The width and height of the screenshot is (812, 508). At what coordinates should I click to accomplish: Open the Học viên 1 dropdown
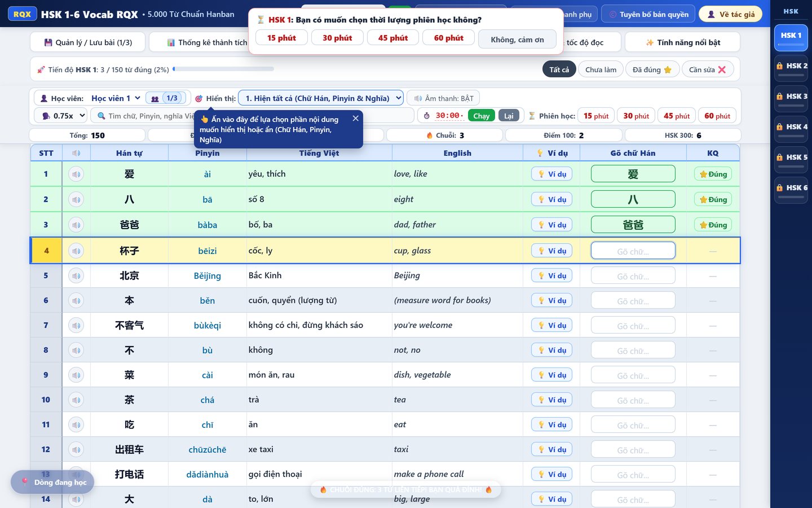tap(116, 98)
